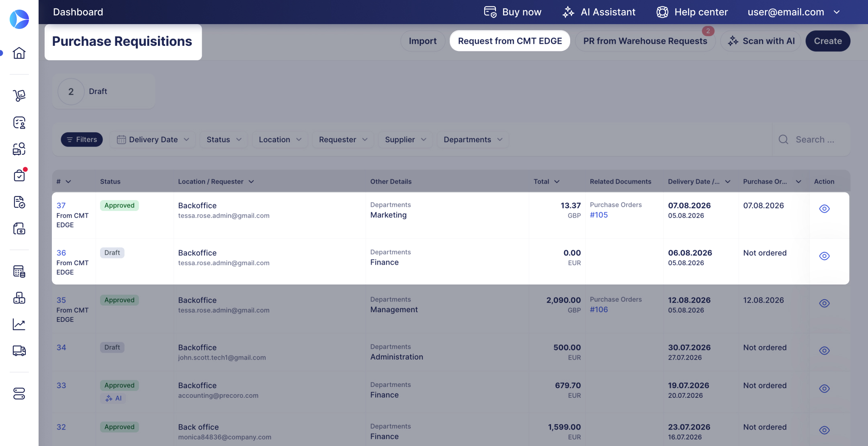868x446 pixels.
Task: Open the boxes-with-magnifier sidebar icon
Action: tap(19, 149)
